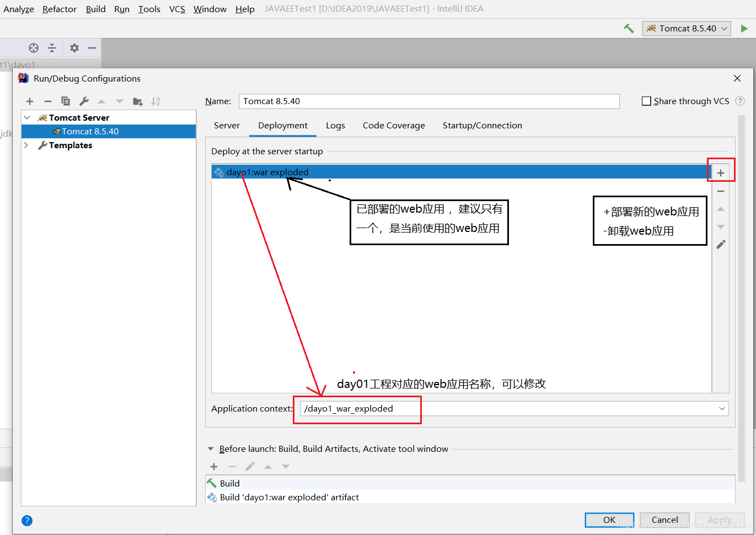
Task: Hide the project panel with minus
Action: pos(92,48)
